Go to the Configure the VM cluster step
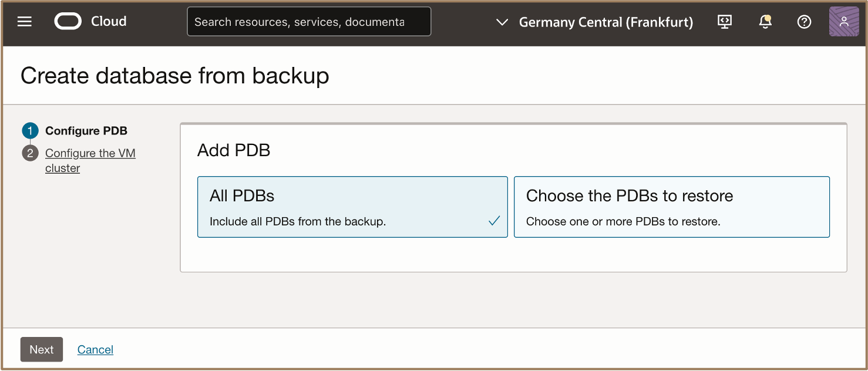The height and width of the screenshot is (371, 868). [90, 160]
